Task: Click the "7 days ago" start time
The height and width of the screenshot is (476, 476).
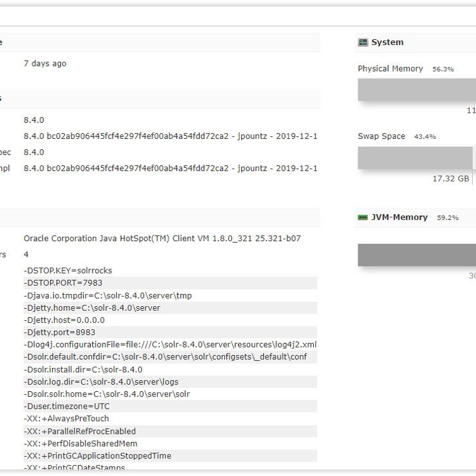Action: (x=45, y=64)
